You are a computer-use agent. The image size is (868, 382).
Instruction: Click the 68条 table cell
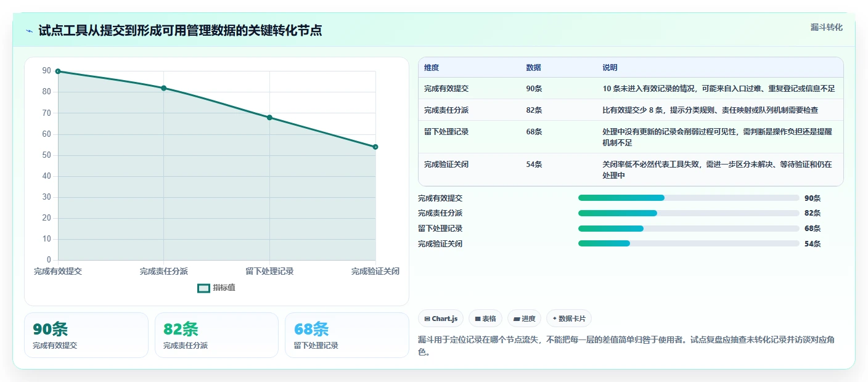point(534,132)
